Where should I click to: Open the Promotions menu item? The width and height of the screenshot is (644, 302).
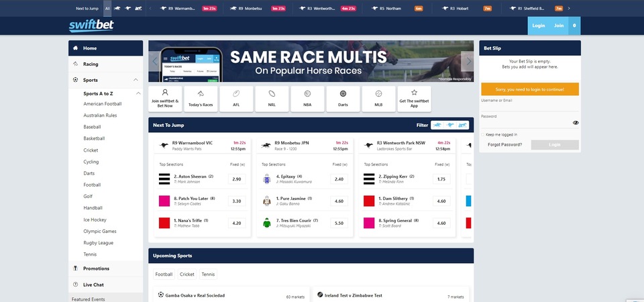[105, 268]
